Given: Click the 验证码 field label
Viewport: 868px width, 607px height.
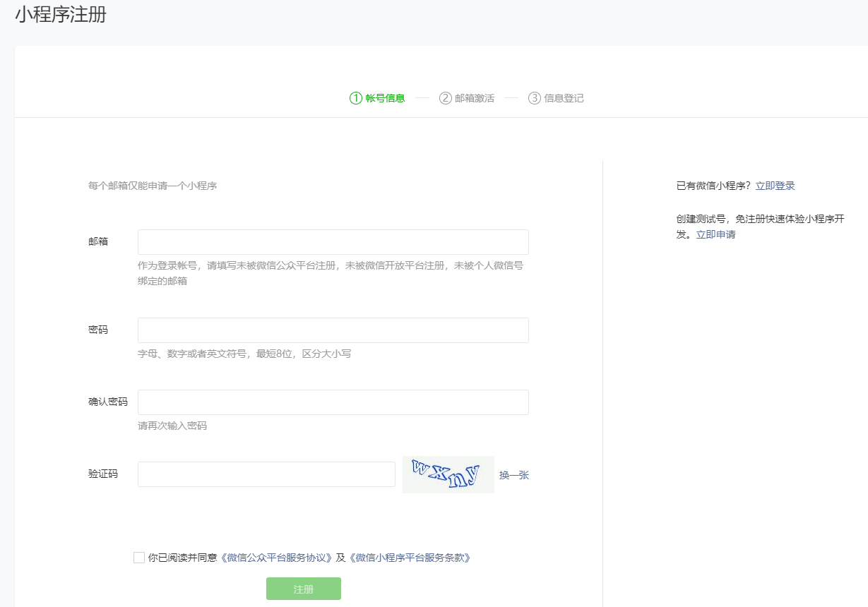Looking at the screenshot, I should [x=103, y=474].
